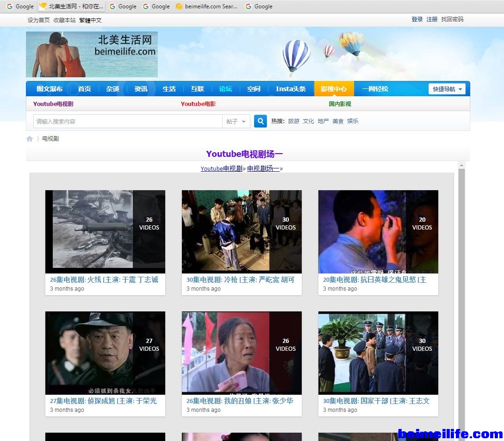Click the 旅游 hot search keyword
The image size is (504, 441).
(293, 121)
